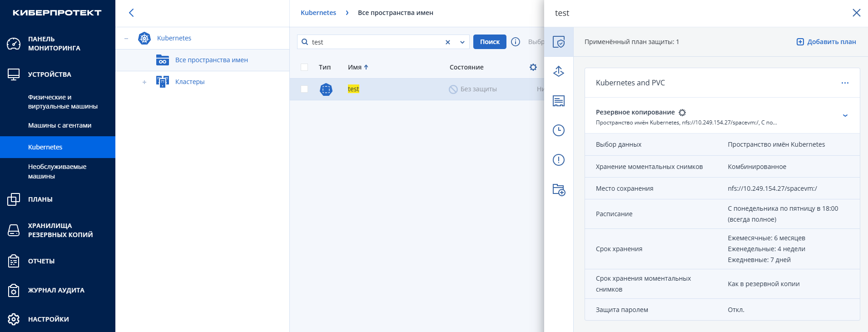Open the protection plan tab icon
Screen dimensions: 868x332
pos(559,42)
